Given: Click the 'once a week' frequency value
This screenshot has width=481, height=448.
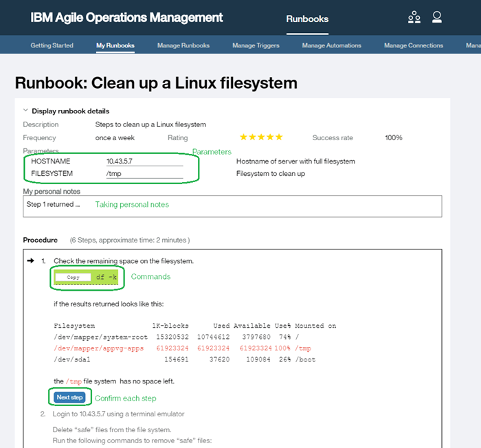Looking at the screenshot, I should (x=115, y=138).
